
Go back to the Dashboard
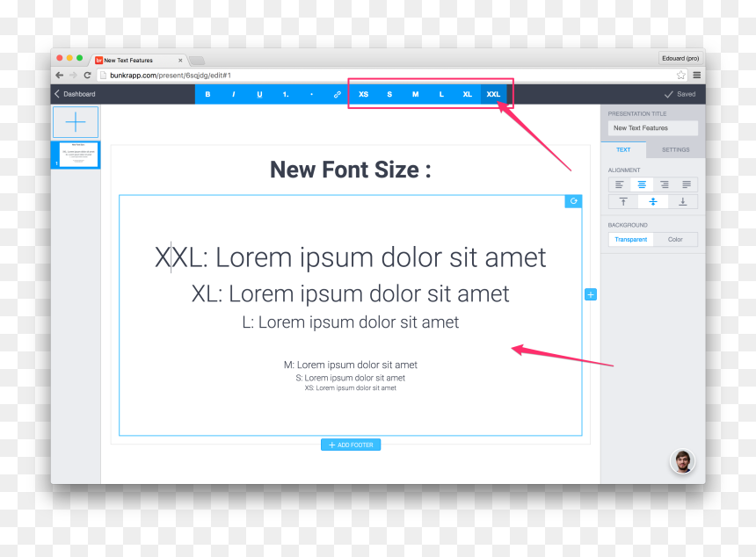pos(75,94)
